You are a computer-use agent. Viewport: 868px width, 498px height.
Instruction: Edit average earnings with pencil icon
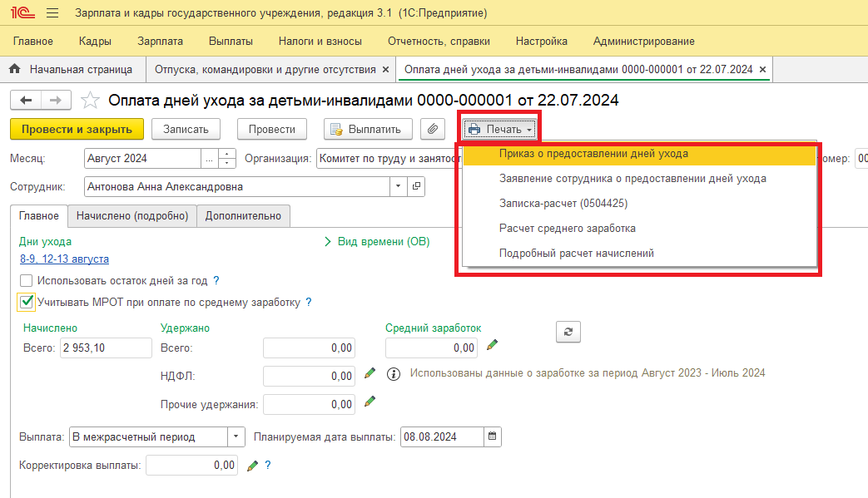coord(492,345)
